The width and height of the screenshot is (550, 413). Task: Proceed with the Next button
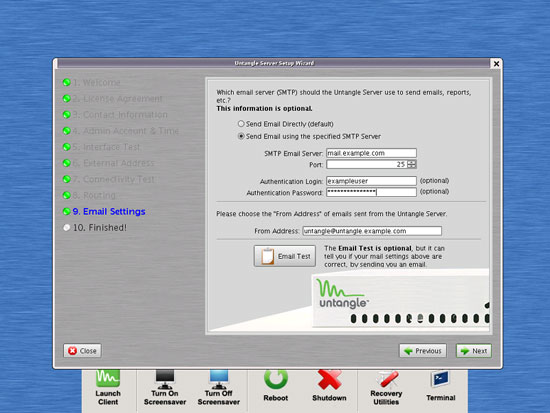coord(474,351)
